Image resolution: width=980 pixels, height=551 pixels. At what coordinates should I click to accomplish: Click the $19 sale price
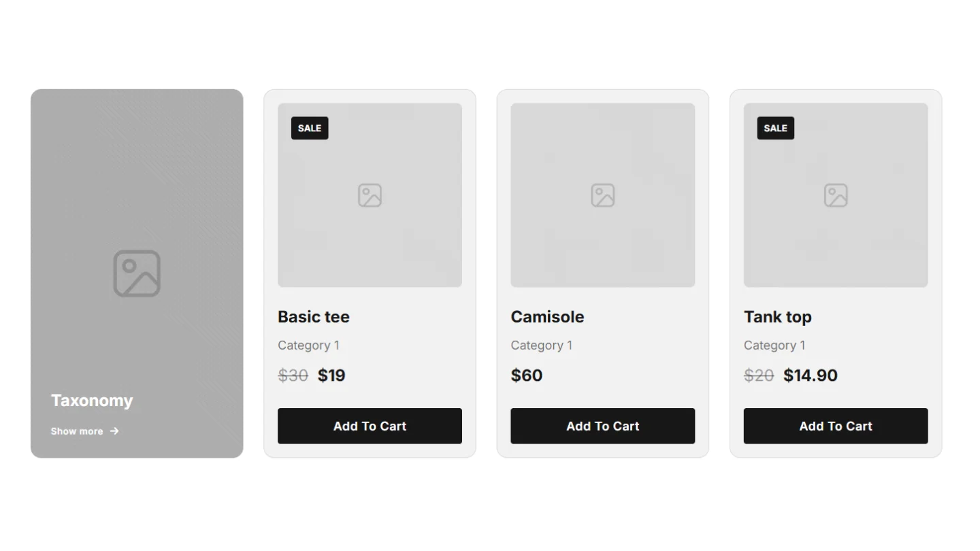pyautogui.click(x=331, y=375)
